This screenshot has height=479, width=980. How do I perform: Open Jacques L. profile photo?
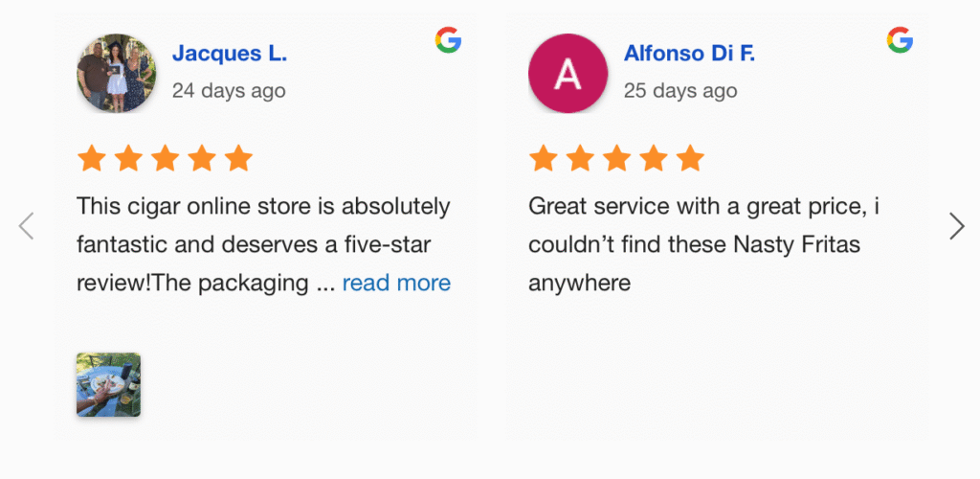(x=116, y=74)
